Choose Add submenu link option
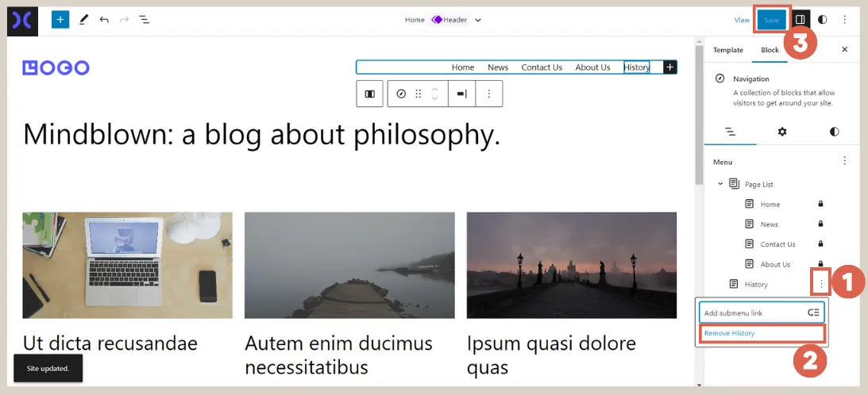Image resolution: width=868 pixels, height=395 pixels. (762, 313)
